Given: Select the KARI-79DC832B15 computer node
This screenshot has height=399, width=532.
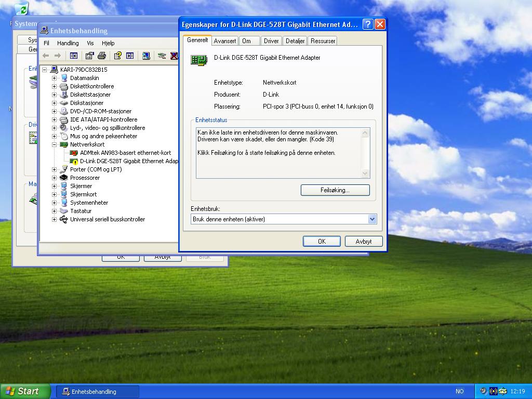Looking at the screenshot, I should [84, 70].
